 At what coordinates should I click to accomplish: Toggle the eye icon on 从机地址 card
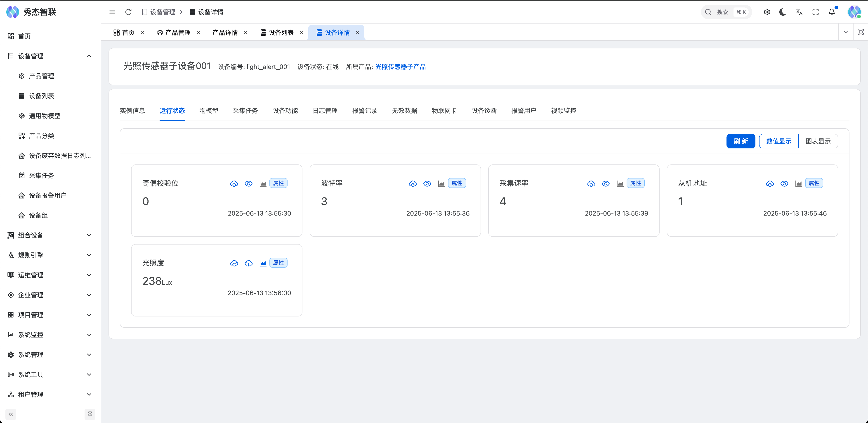784,183
